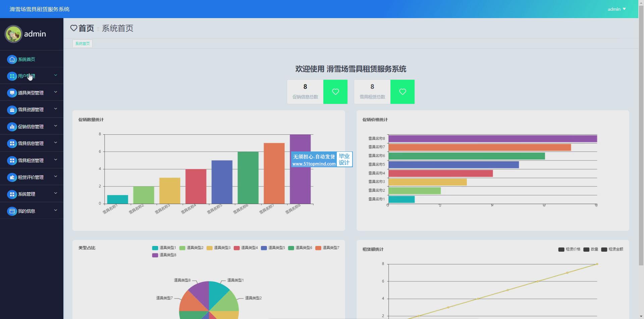Toggle 数量 legend in 租赁额统计
Image resolution: width=644 pixels, height=319 pixels.
[591, 249]
